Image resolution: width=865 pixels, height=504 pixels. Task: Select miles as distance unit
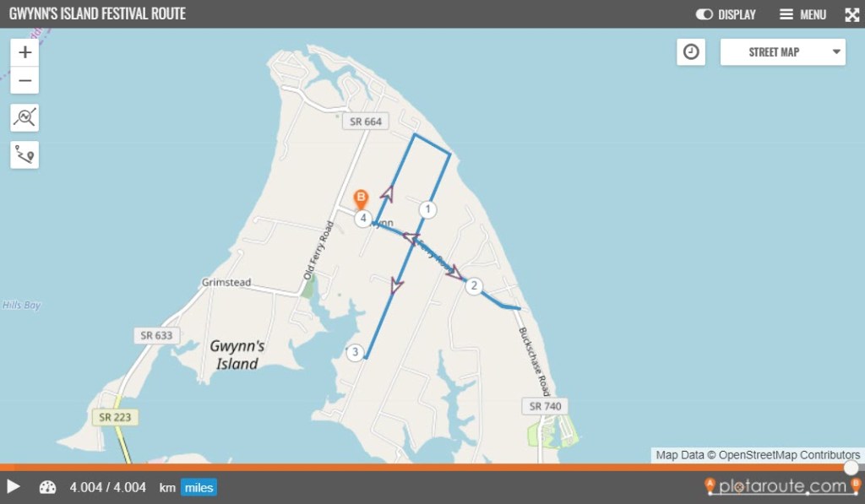[199, 487]
